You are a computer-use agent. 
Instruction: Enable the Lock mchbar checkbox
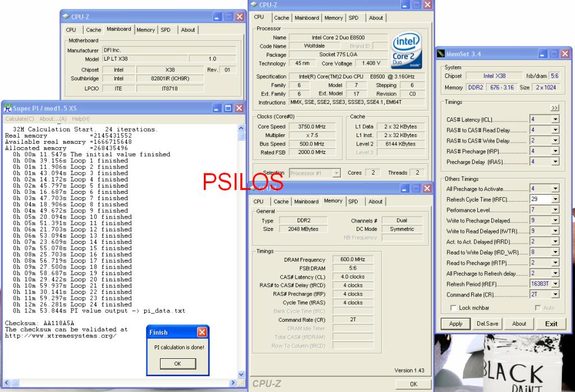pyautogui.click(x=454, y=308)
